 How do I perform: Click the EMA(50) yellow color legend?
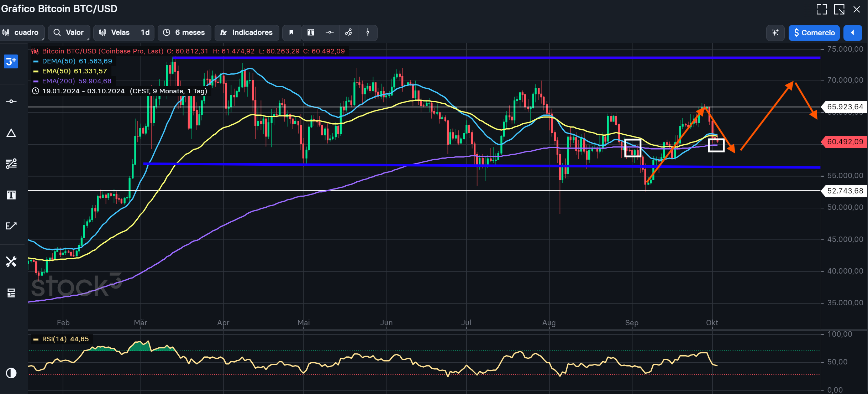point(36,71)
